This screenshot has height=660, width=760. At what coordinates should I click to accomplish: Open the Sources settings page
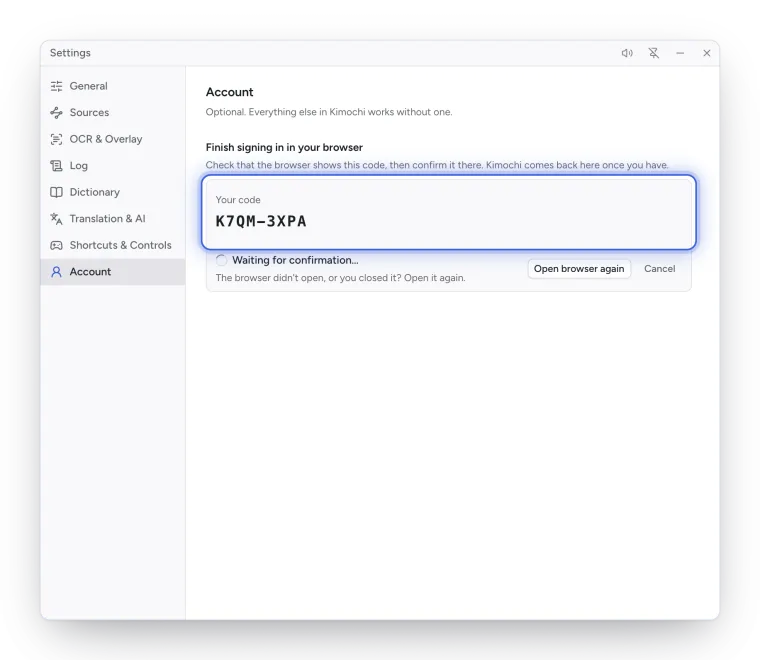tap(113, 112)
